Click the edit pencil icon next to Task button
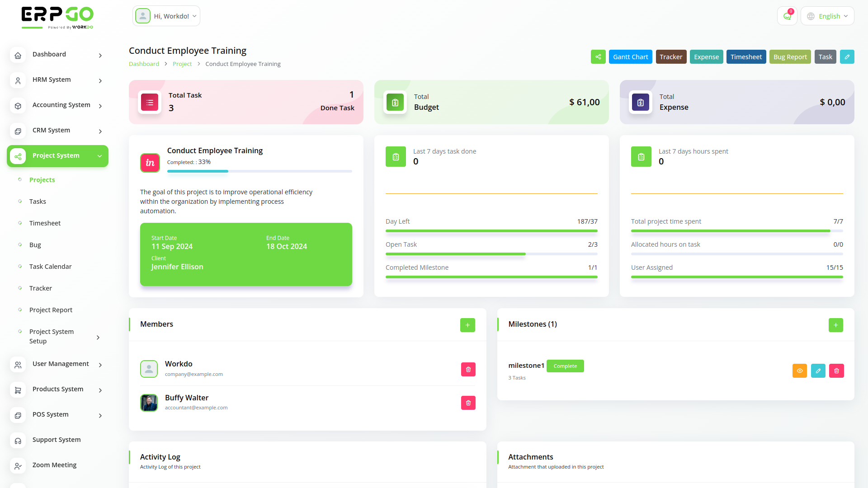The width and height of the screenshot is (868, 488). [847, 56]
